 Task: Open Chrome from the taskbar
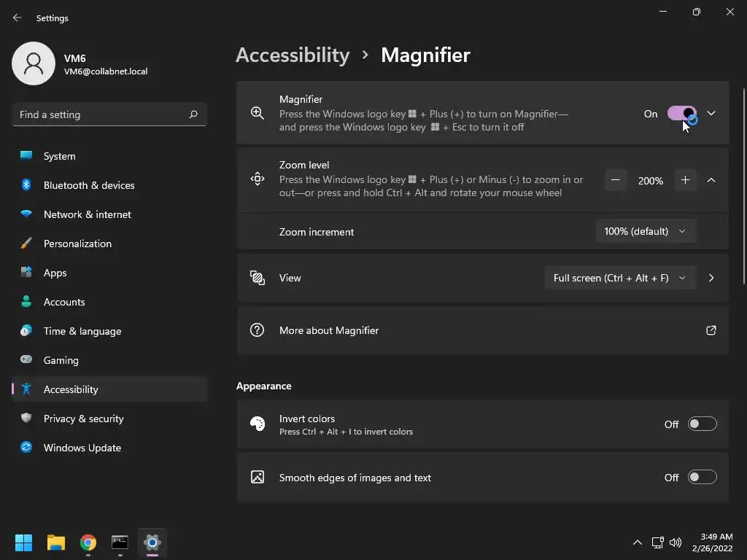(88, 542)
